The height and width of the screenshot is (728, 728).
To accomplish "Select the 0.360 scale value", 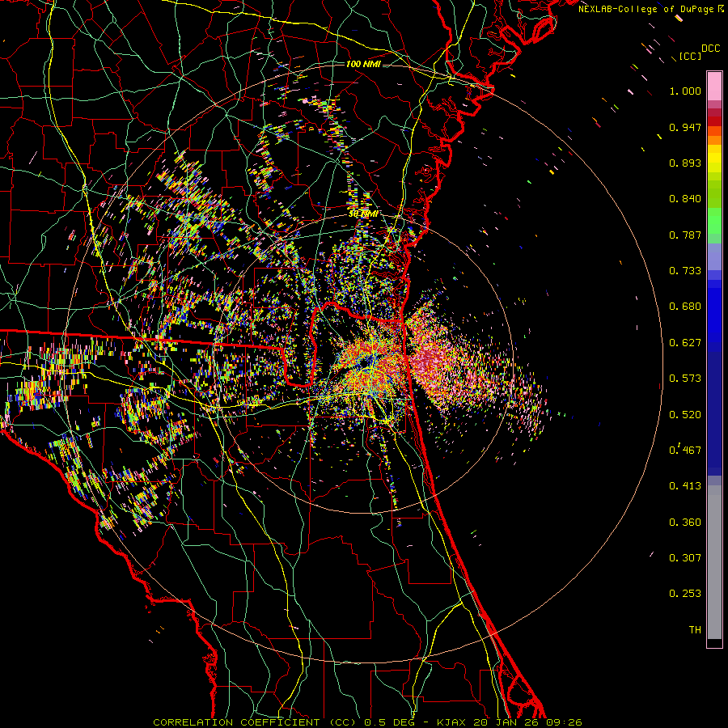I will [x=685, y=523].
